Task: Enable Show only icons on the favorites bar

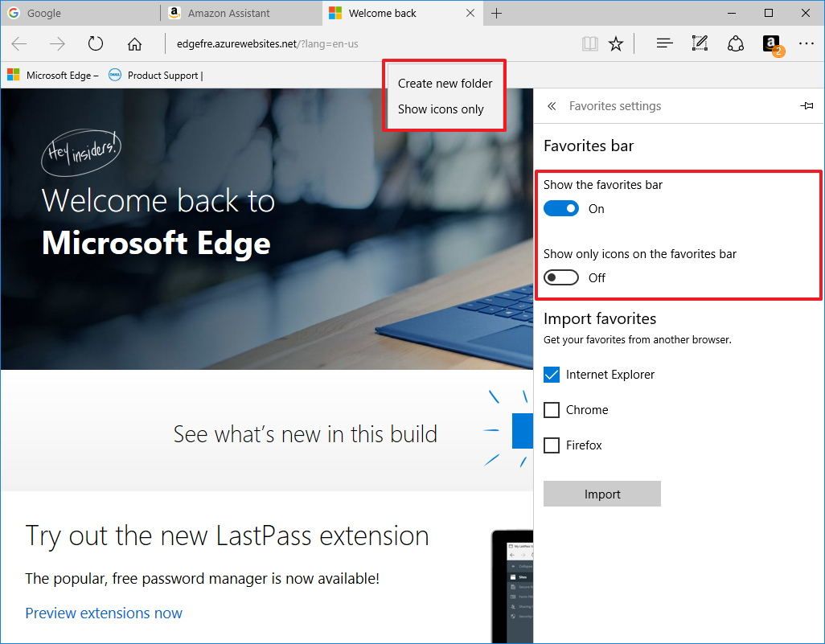Action: click(560, 277)
